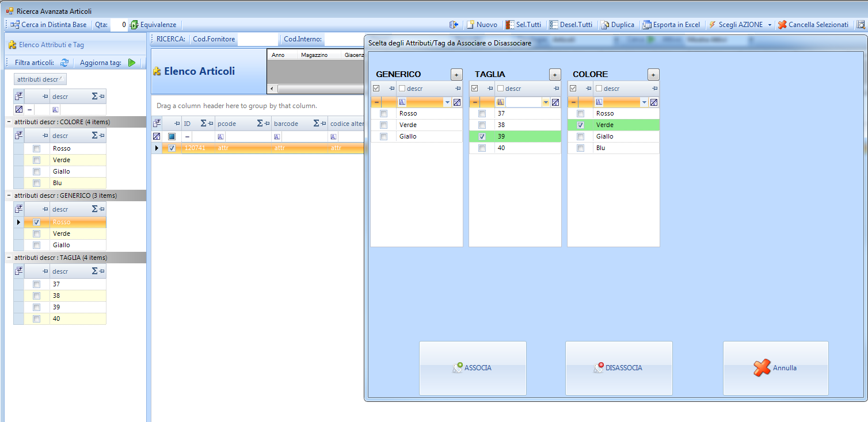This screenshot has height=422, width=868.
Task: Collapse the COLORE (4 items) group
Action: 9,122
